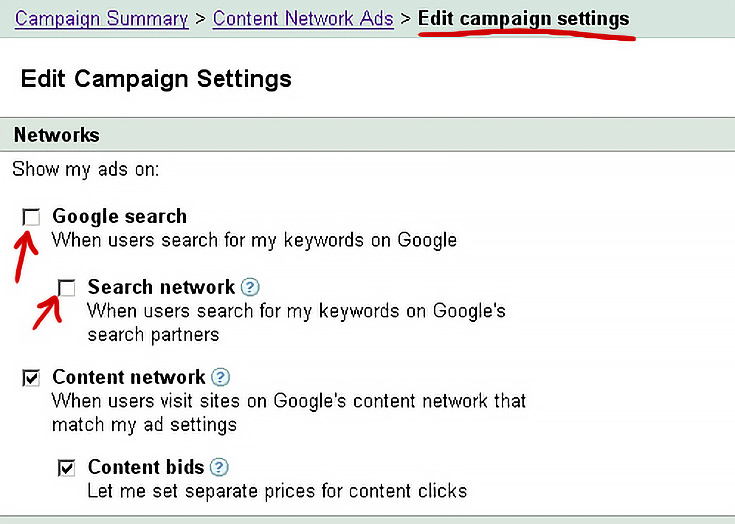
Task: Show help tooltip for Content bids
Action: [219, 467]
